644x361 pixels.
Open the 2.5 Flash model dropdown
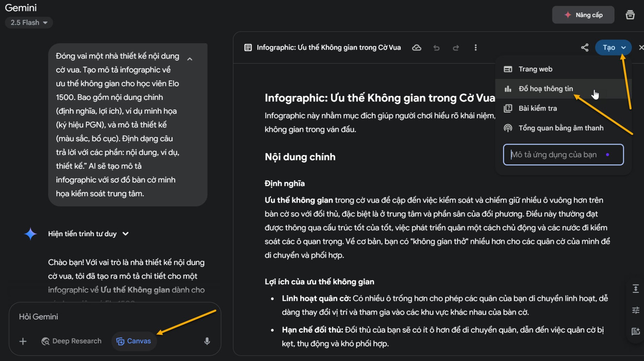tap(29, 22)
